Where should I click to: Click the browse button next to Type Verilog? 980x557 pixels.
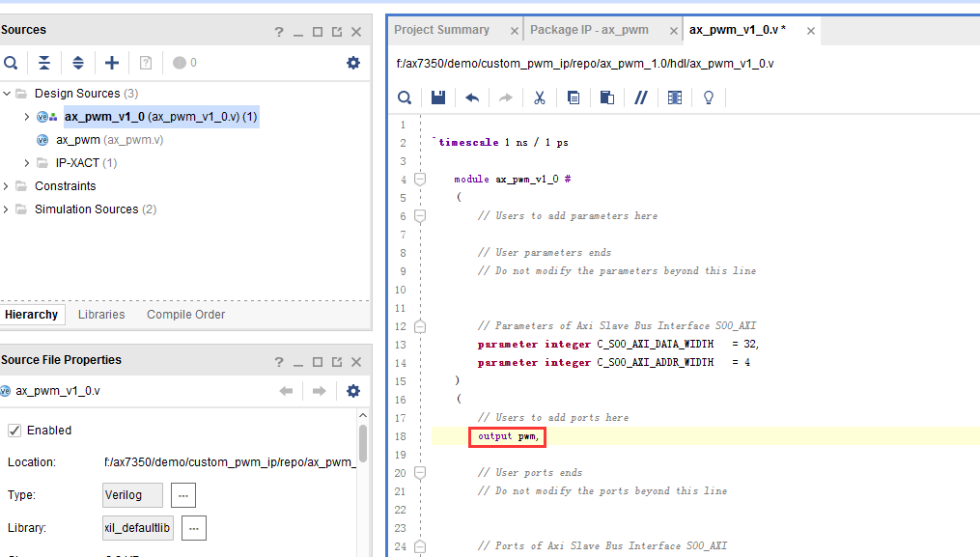(x=183, y=495)
